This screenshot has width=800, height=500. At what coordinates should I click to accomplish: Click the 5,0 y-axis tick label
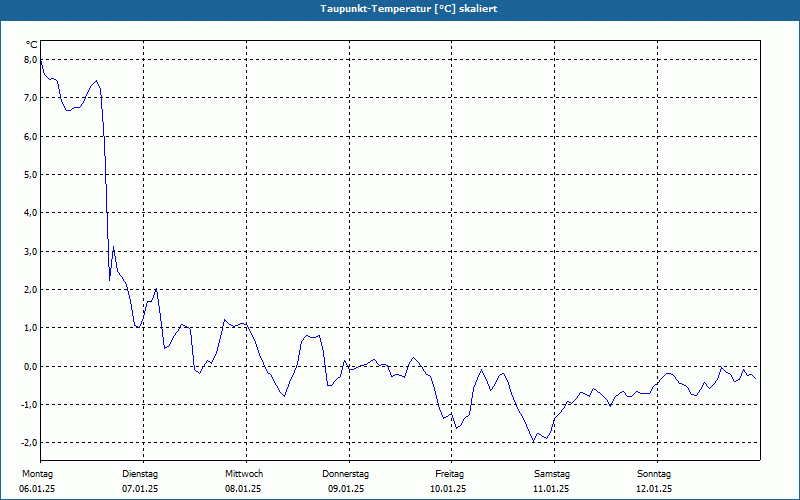pos(31,174)
